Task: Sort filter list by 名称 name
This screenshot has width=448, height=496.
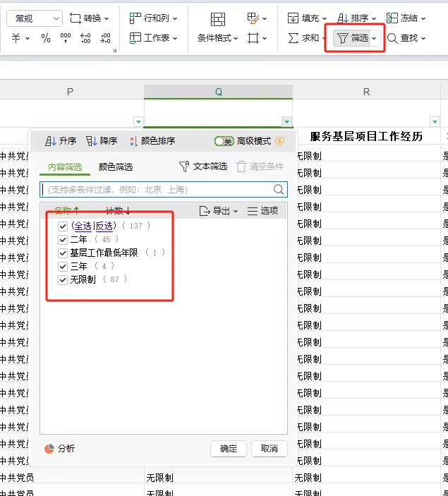Action: click(x=67, y=210)
